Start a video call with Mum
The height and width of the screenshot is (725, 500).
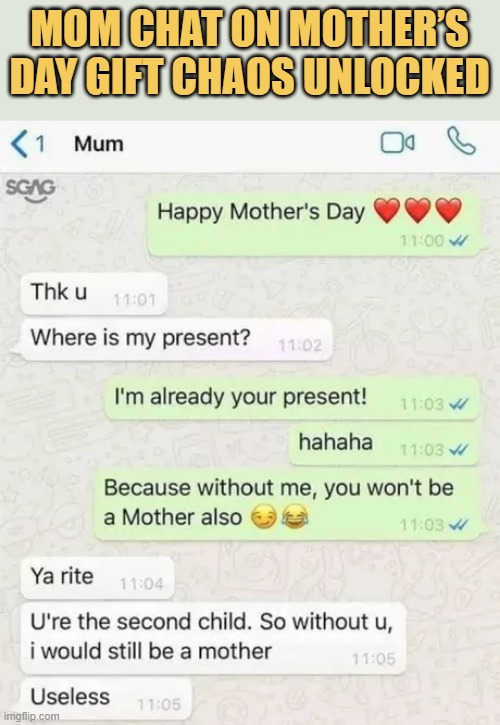pos(397,142)
